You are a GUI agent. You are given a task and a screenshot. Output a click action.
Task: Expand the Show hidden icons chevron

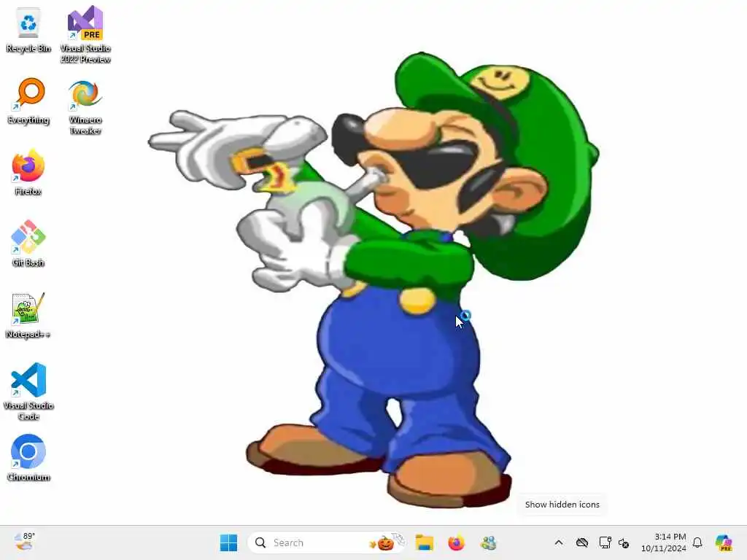pos(559,542)
